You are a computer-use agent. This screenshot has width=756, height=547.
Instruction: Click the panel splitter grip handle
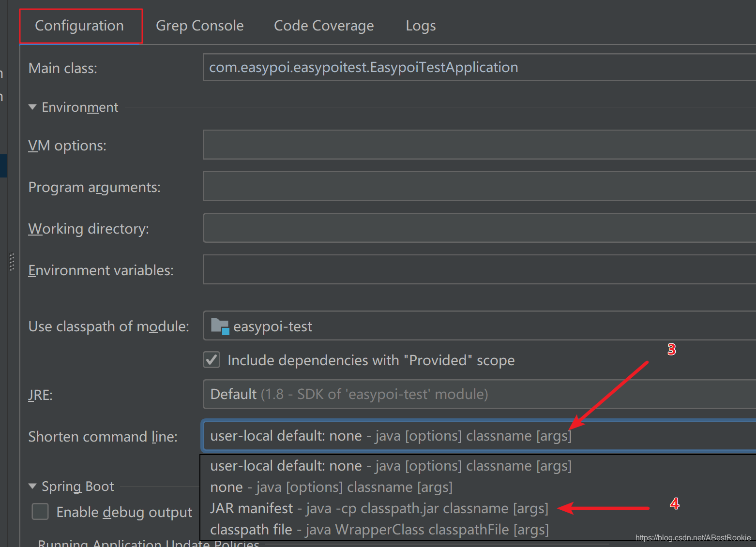12,262
